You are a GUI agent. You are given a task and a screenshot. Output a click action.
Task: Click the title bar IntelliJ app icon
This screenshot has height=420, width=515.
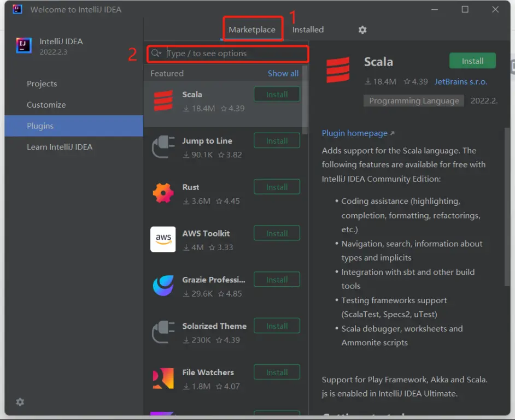click(x=17, y=9)
